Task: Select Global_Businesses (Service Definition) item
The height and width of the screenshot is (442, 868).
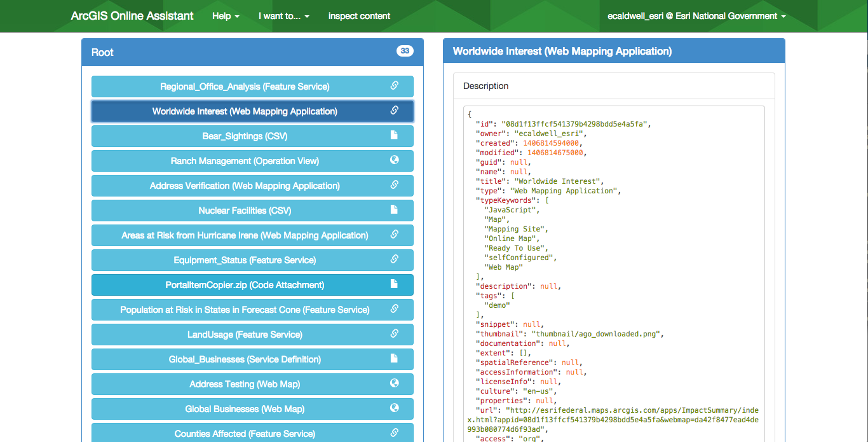Action: tap(252, 359)
